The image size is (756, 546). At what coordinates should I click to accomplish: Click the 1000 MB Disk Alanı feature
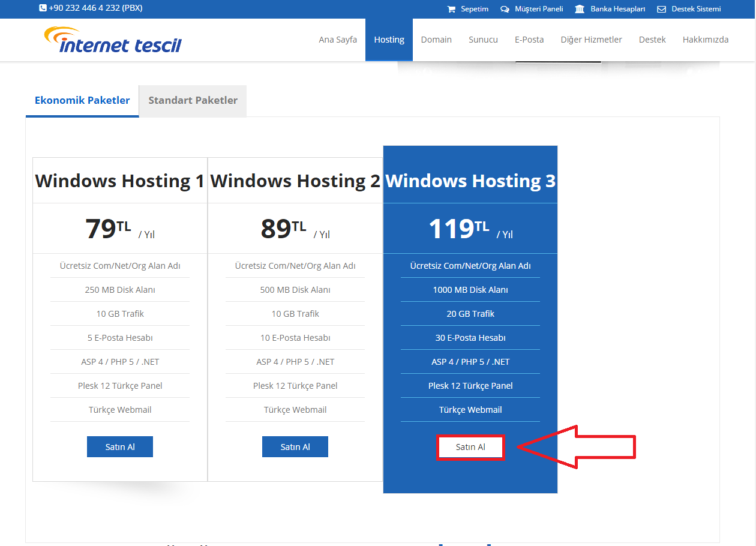(470, 290)
